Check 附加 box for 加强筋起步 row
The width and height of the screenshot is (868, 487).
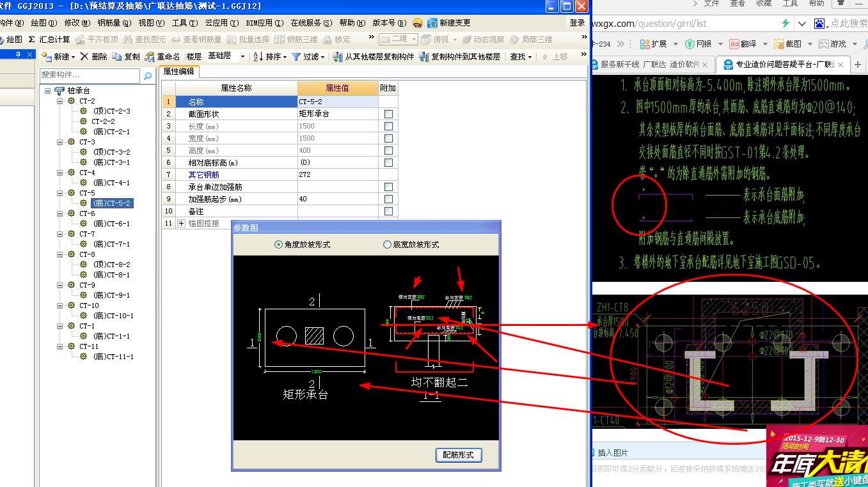pos(388,199)
